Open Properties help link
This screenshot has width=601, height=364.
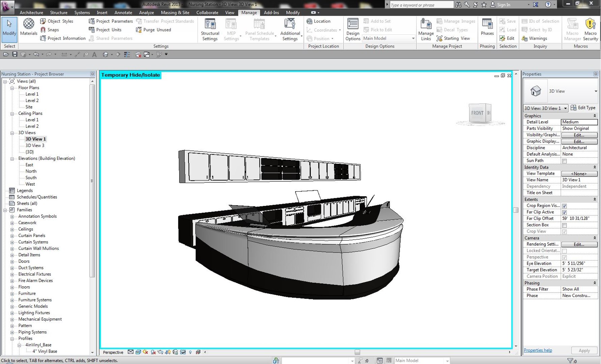538,350
